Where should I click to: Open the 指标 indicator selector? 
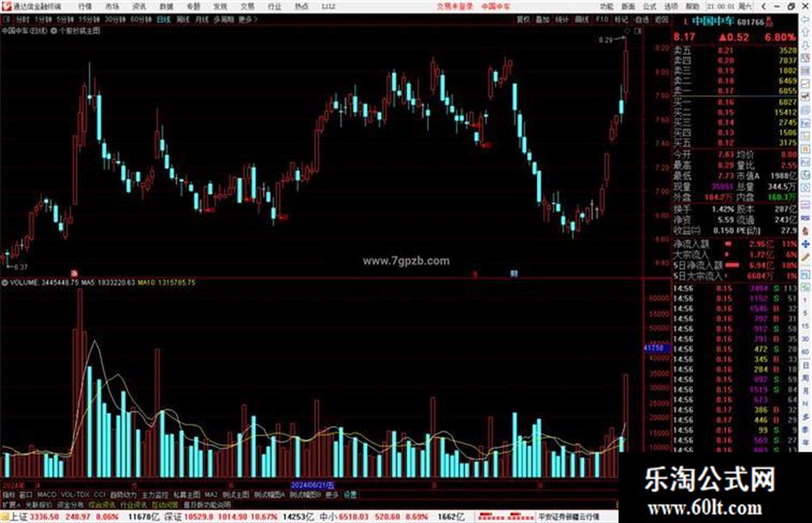[9, 495]
